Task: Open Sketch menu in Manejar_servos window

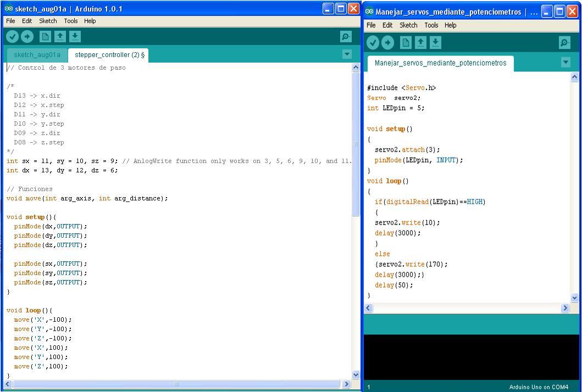Action: pyautogui.click(x=408, y=25)
